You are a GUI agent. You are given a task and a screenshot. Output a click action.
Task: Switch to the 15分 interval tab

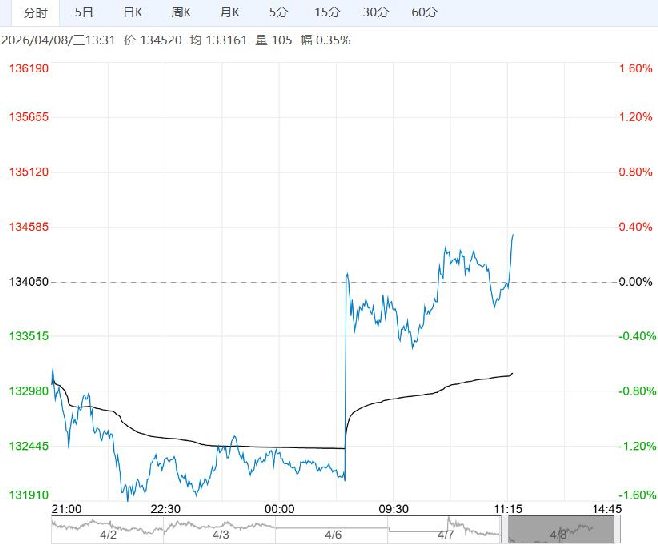click(326, 12)
